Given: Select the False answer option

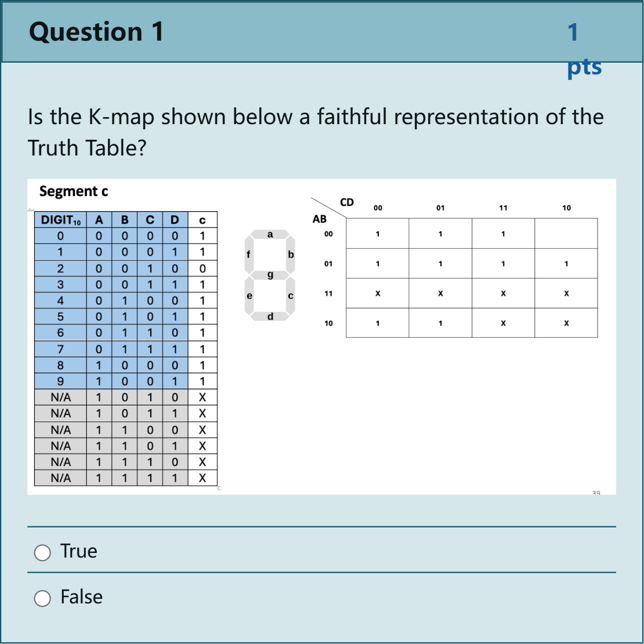Looking at the screenshot, I should (x=42, y=598).
